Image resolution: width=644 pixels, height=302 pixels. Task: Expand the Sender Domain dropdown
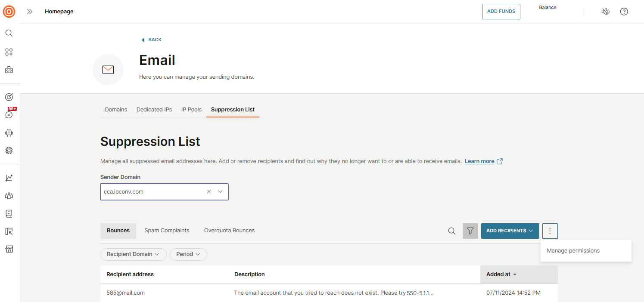220,191
